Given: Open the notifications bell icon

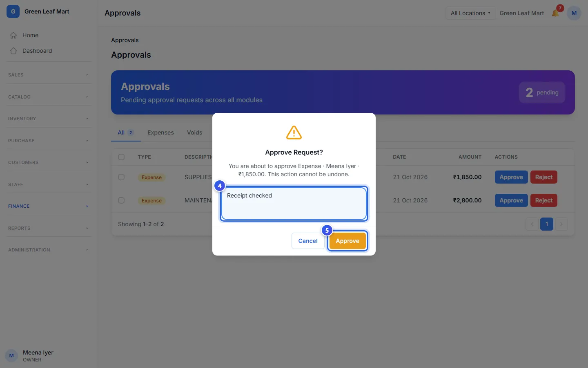Looking at the screenshot, I should (x=555, y=13).
